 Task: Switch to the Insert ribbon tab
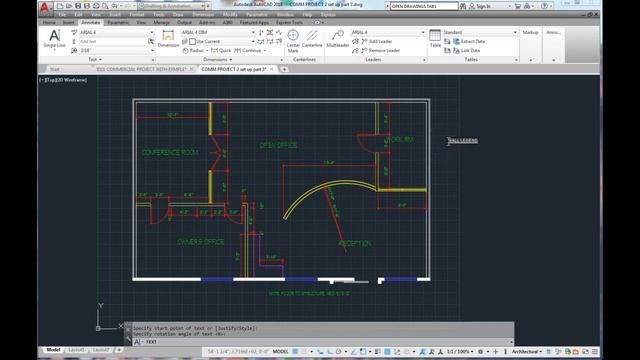(68, 22)
